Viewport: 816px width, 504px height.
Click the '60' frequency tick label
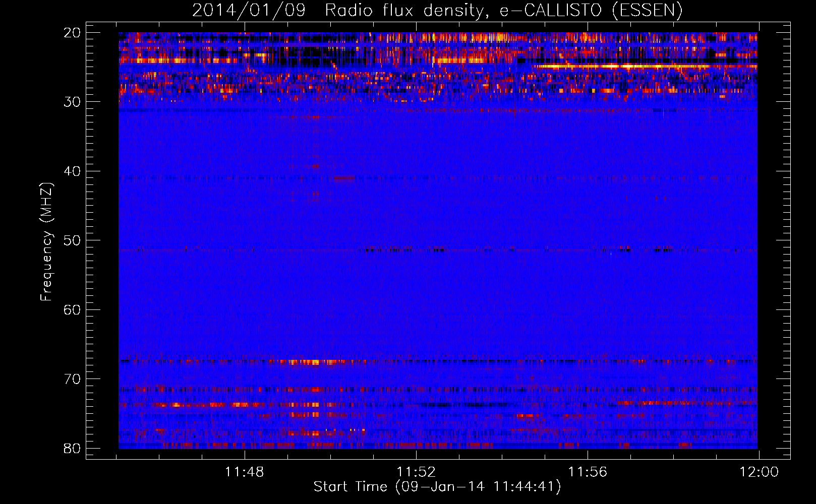(x=73, y=309)
